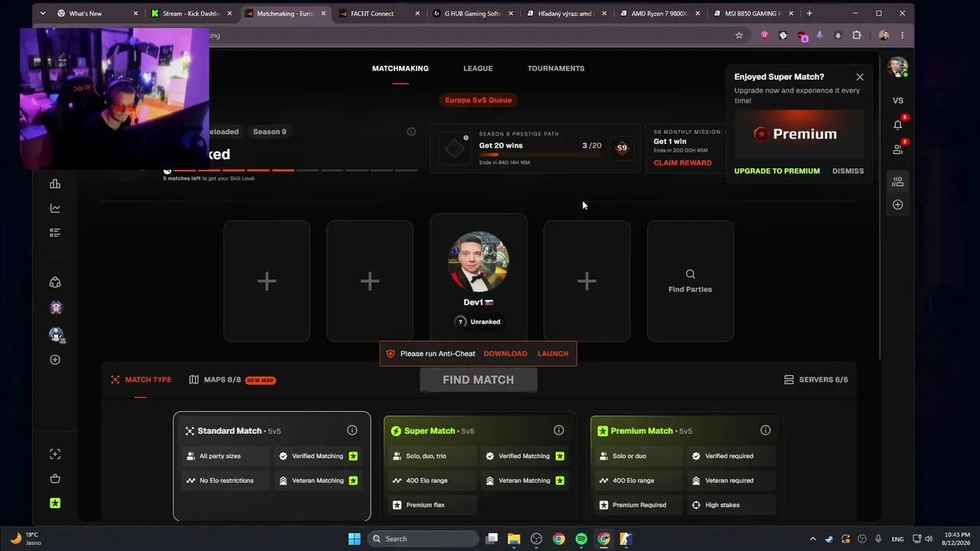The width and height of the screenshot is (980, 551).
Task: Open Steam icon in system tray
Action: point(829,539)
